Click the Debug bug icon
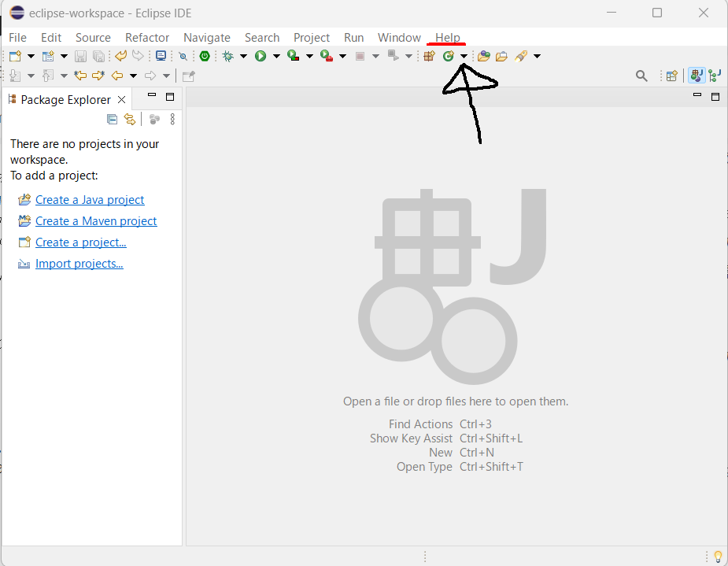Screen dimensions: 728x566 [x=227, y=56]
